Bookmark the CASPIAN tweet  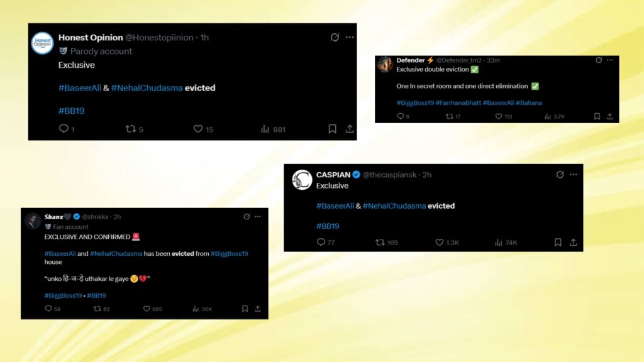pyautogui.click(x=558, y=243)
